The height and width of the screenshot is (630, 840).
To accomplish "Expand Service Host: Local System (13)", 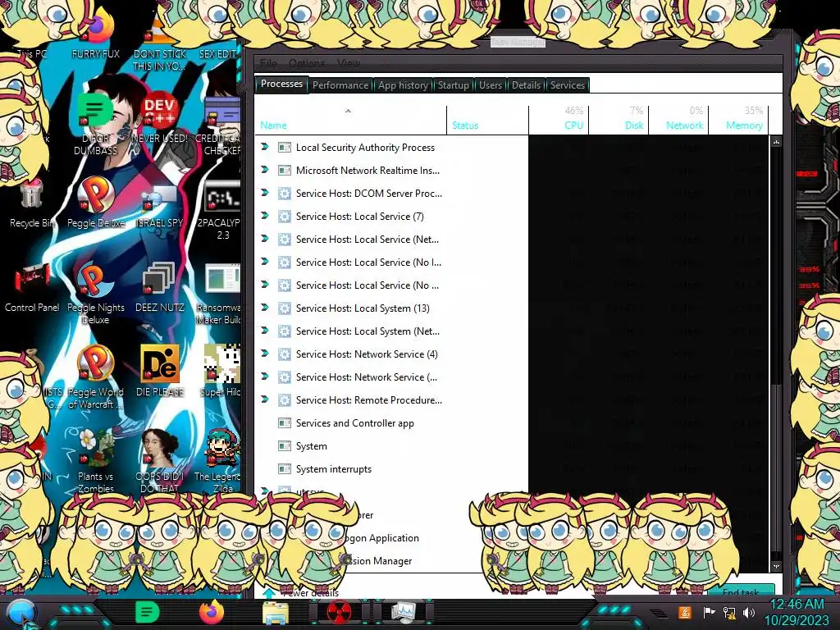I will (x=265, y=308).
